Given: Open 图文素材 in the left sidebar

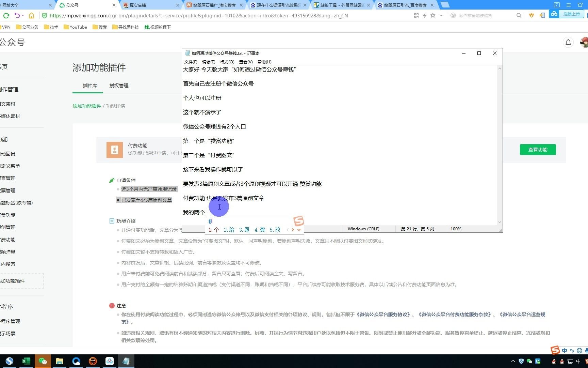Looking at the screenshot, I should coord(7,104).
